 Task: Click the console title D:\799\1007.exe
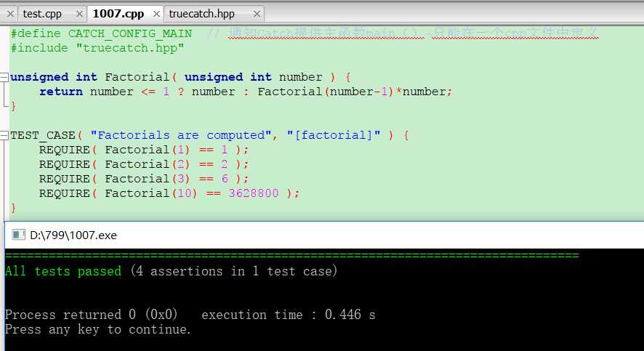click(x=73, y=235)
